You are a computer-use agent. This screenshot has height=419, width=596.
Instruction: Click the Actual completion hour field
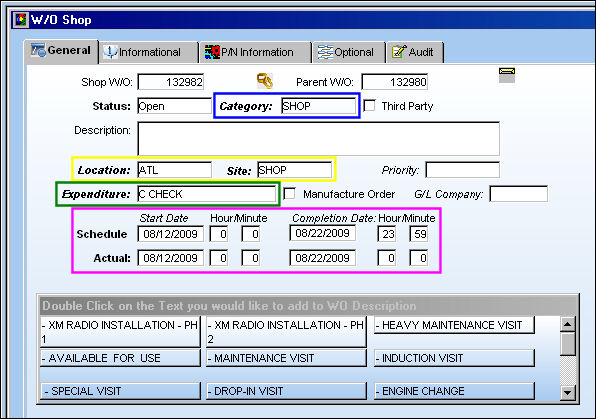point(387,258)
